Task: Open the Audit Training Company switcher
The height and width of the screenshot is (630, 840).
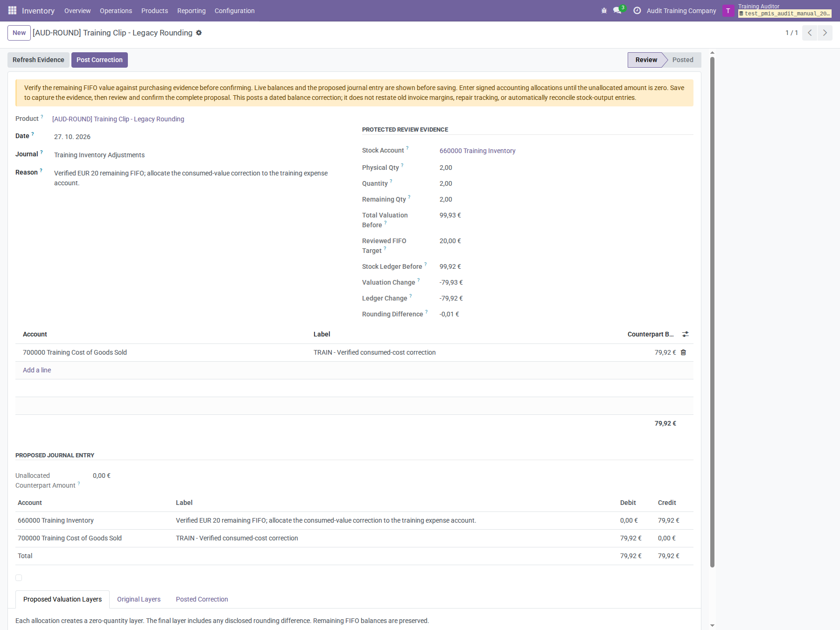Action: click(x=681, y=11)
